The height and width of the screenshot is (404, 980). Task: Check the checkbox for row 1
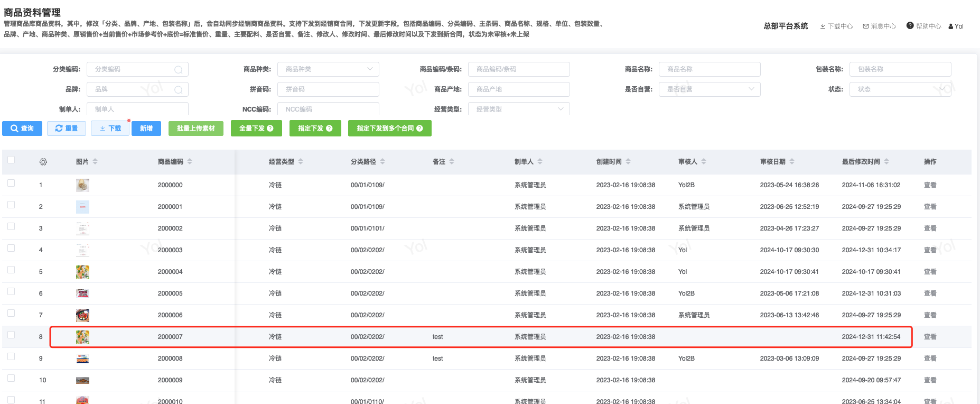[11, 183]
